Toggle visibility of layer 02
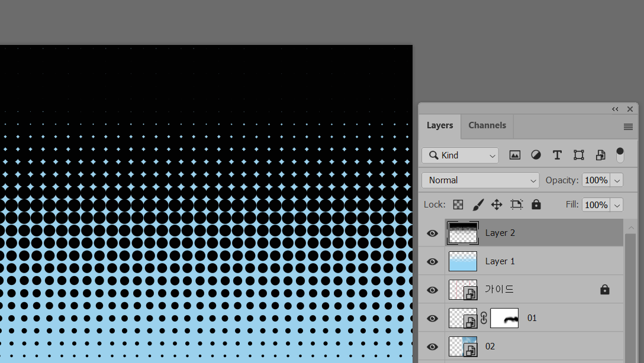Screen dimensions: 644x363 click(x=432, y=346)
